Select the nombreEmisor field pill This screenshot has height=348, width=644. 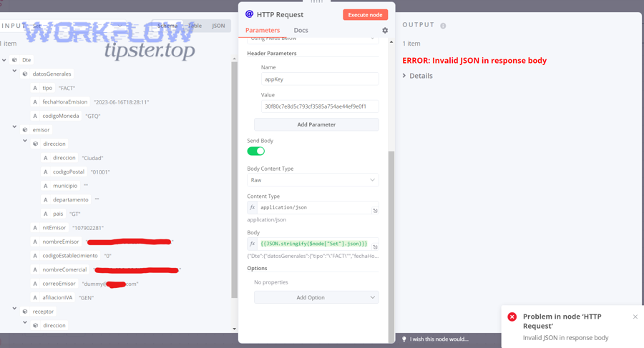tap(57, 242)
